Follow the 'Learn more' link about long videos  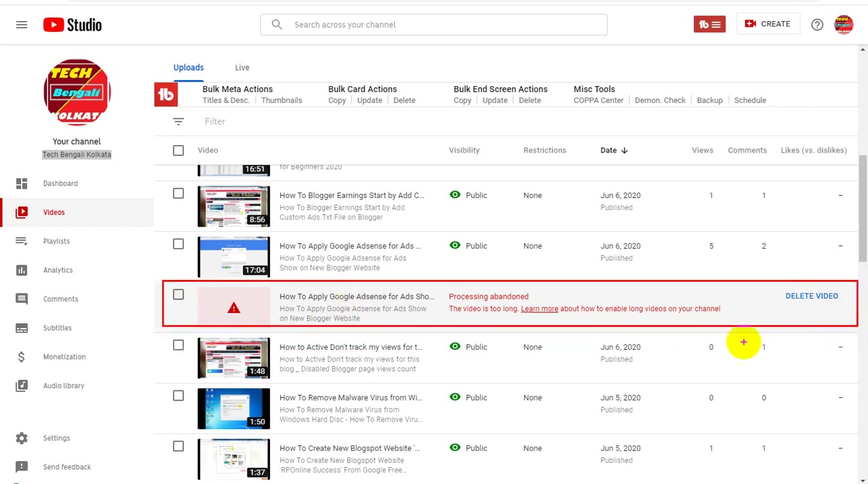point(539,308)
